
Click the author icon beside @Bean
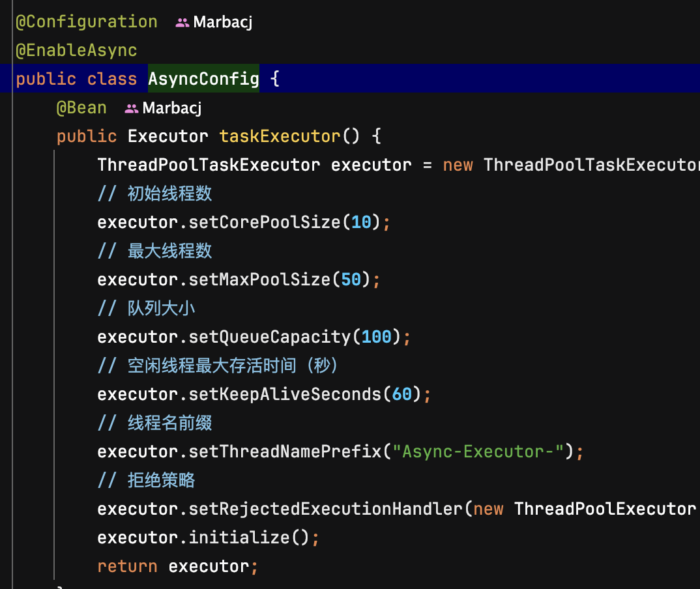(131, 109)
